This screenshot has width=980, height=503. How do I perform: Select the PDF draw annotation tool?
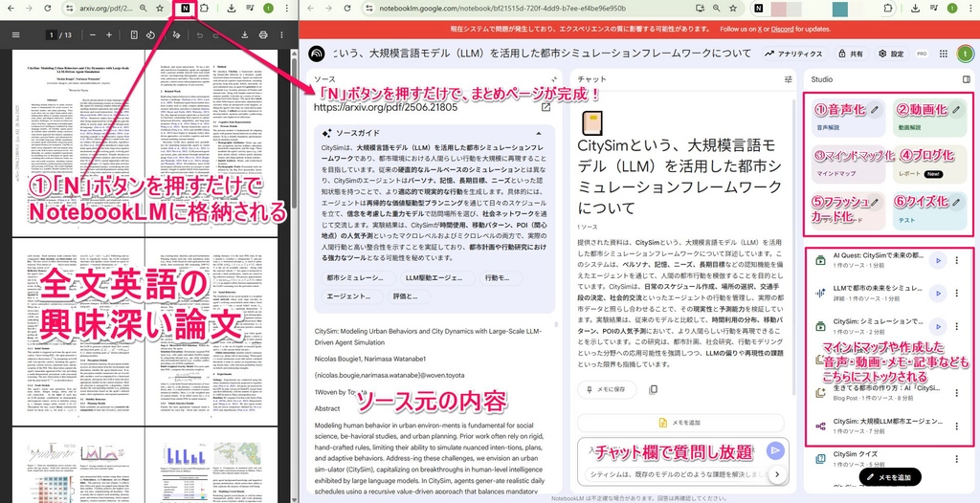pyautogui.click(x=177, y=35)
